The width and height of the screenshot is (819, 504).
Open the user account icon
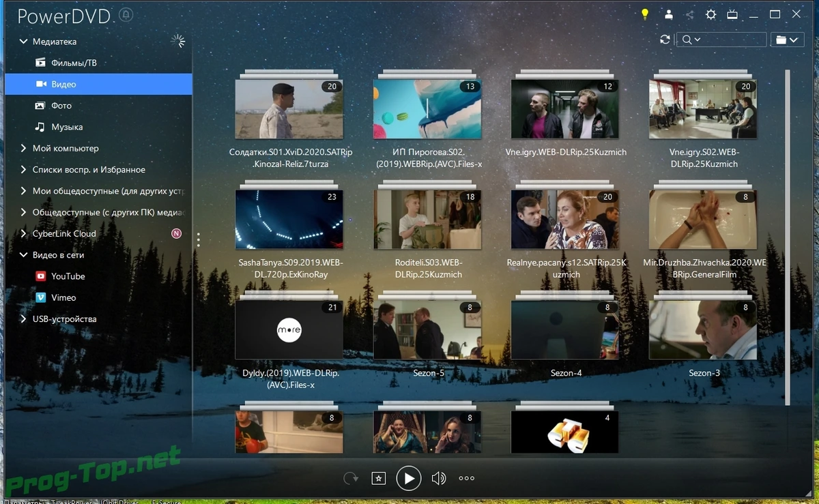pyautogui.click(x=669, y=14)
